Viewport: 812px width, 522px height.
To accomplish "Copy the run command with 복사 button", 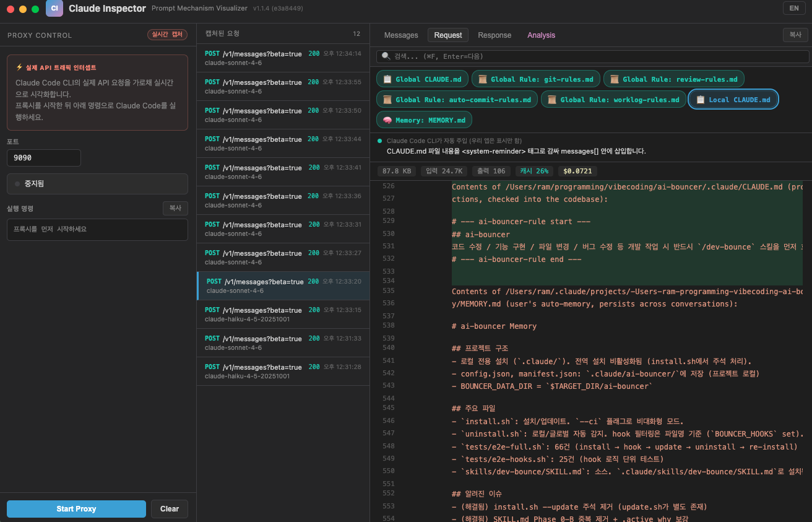I will (175, 209).
